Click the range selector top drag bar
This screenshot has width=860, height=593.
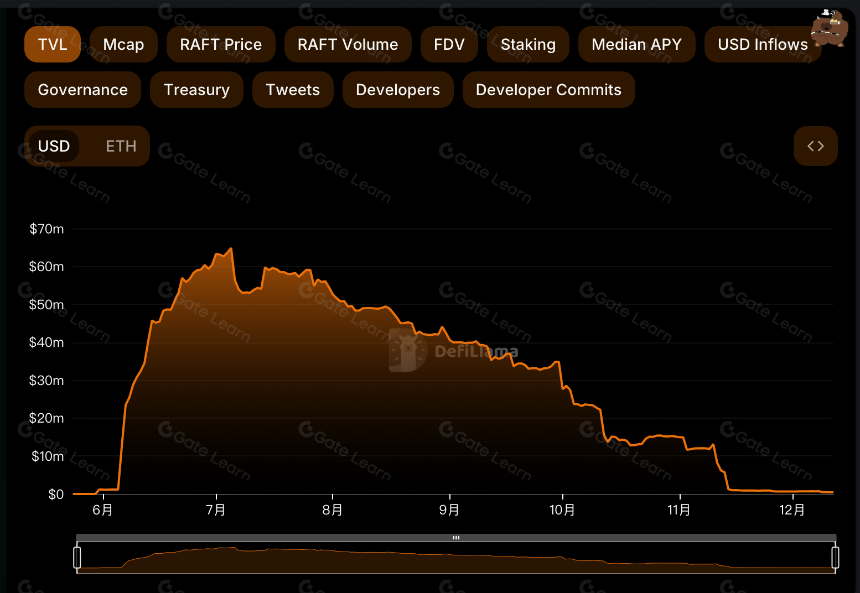point(456,538)
